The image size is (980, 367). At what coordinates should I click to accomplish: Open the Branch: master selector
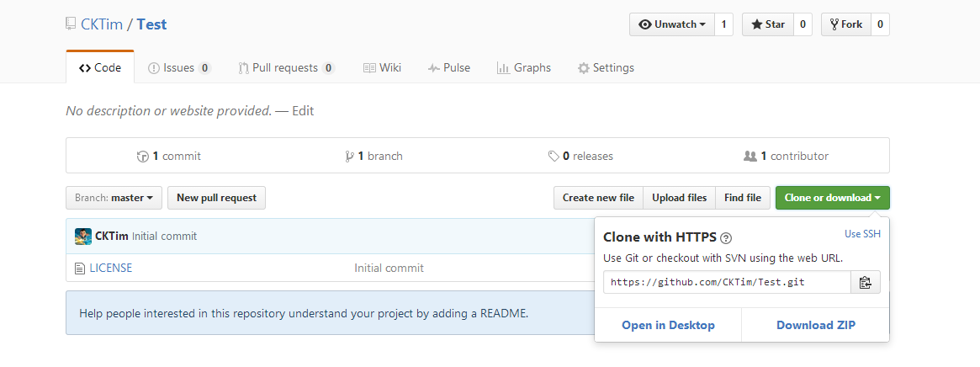click(114, 198)
